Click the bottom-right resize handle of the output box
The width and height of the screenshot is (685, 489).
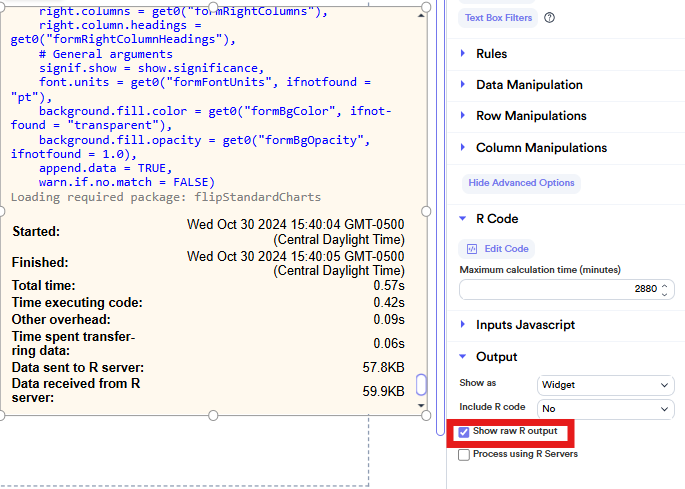pyautogui.click(x=427, y=415)
